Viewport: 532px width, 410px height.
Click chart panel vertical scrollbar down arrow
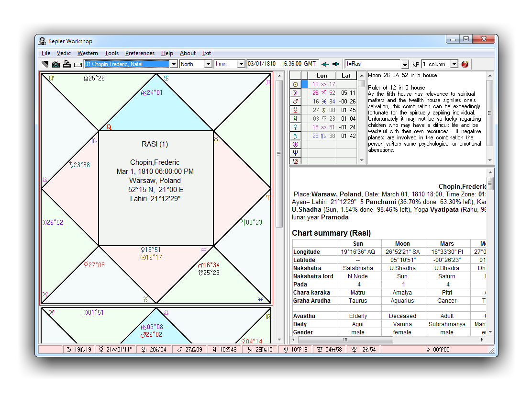(x=279, y=339)
